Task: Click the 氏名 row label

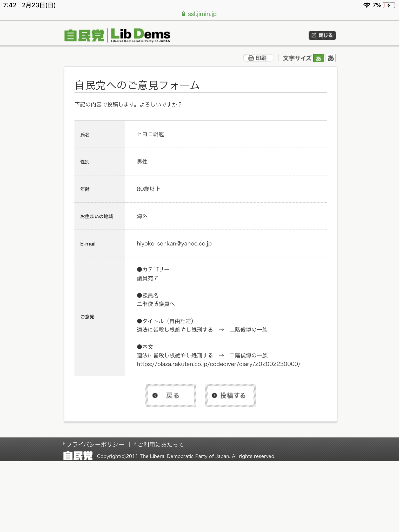Action: (x=85, y=135)
